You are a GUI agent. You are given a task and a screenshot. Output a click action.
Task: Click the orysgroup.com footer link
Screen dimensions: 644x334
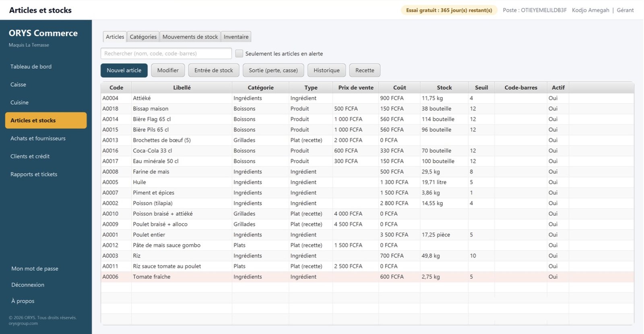pos(23,323)
